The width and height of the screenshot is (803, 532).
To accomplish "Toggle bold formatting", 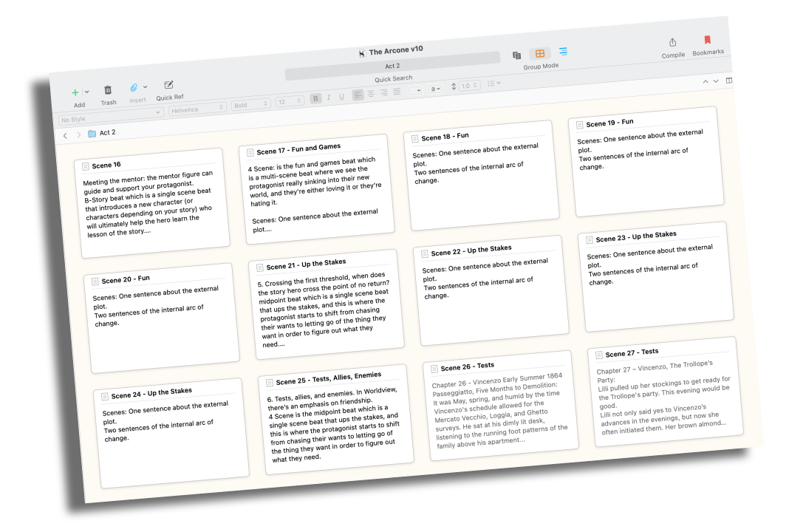I will [x=316, y=98].
